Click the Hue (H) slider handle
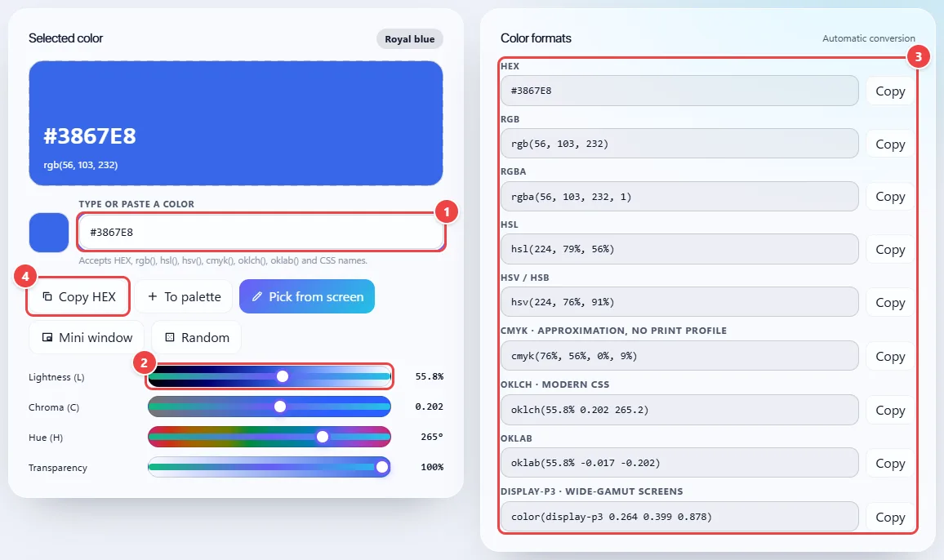Image resolution: width=944 pixels, height=560 pixels. click(x=323, y=437)
